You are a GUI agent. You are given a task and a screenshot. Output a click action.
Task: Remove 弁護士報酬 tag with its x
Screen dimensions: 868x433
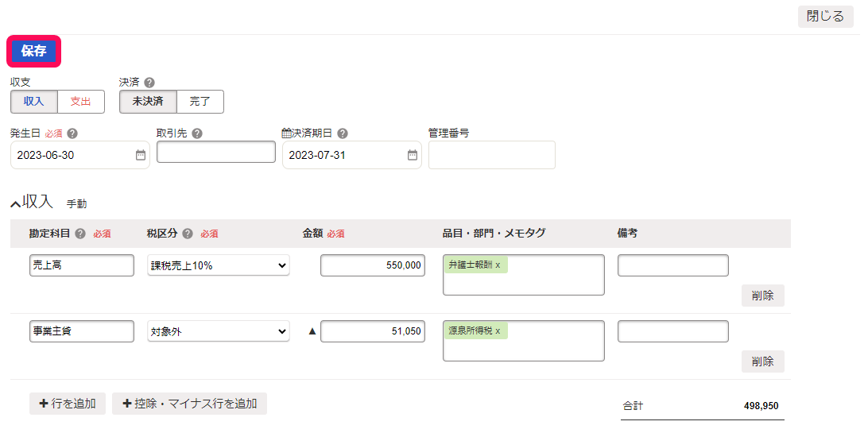point(498,265)
